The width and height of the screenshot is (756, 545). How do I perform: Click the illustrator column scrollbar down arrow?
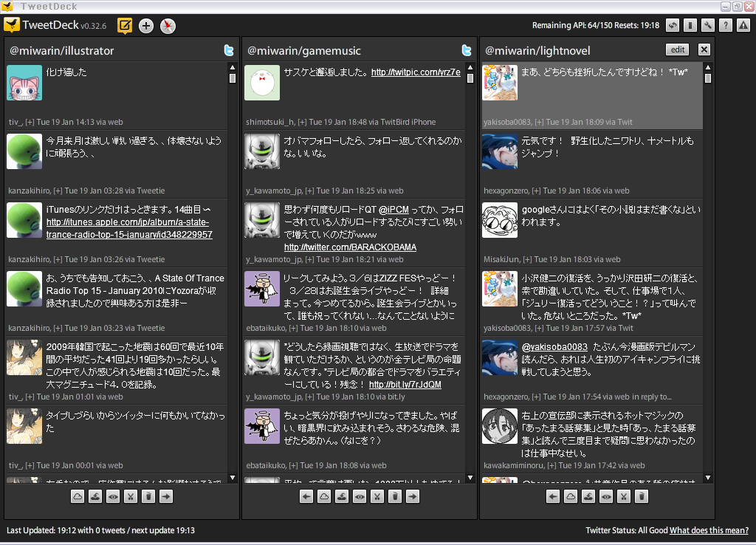click(x=233, y=478)
